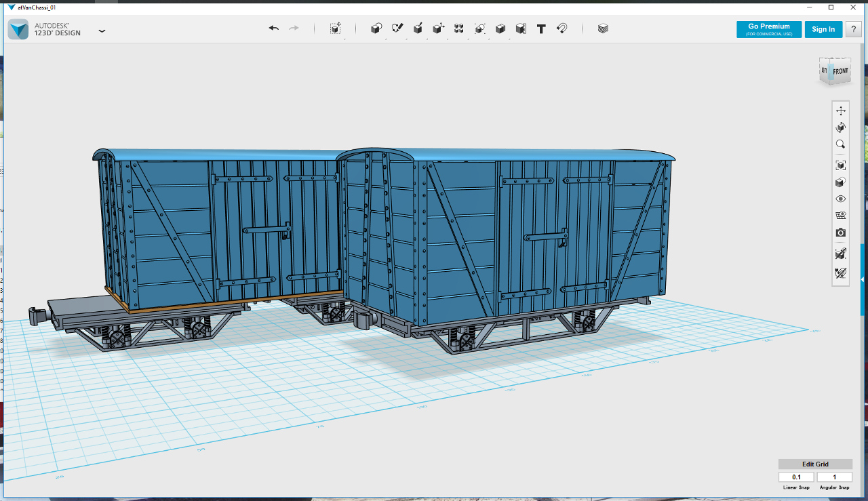Activate the Snap magnet tool
Screen dimensions: 868x501
point(561,28)
